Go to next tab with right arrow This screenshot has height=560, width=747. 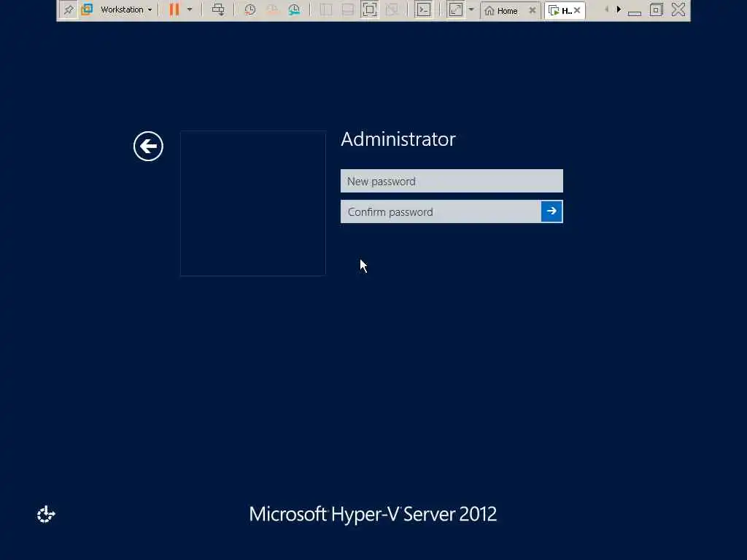[x=619, y=9]
